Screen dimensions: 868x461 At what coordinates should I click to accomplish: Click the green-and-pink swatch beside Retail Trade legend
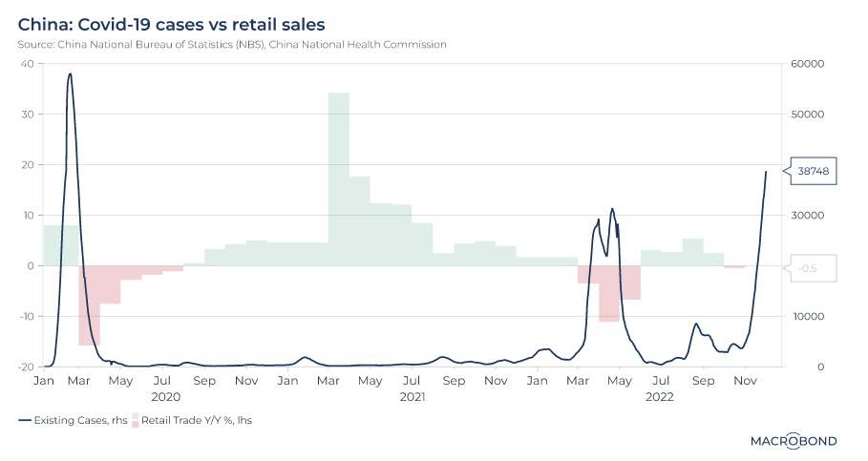pos(135,421)
